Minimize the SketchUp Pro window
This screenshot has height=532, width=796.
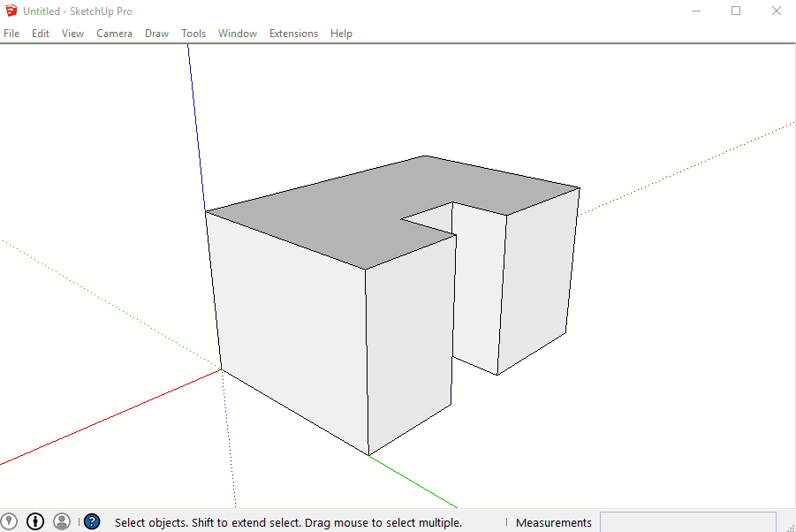click(x=696, y=11)
